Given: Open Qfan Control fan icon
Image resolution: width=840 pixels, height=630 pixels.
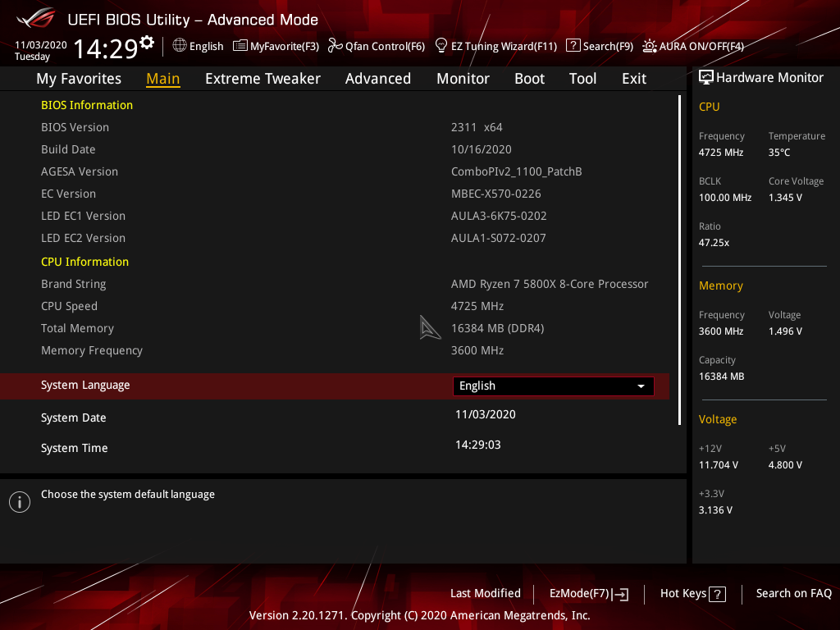Looking at the screenshot, I should click(x=335, y=46).
